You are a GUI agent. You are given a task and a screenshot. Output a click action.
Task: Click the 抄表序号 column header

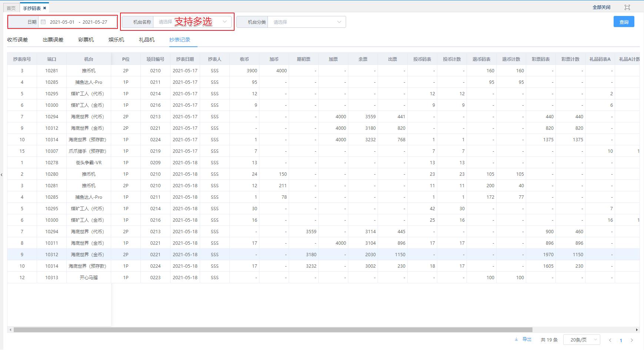click(x=22, y=59)
